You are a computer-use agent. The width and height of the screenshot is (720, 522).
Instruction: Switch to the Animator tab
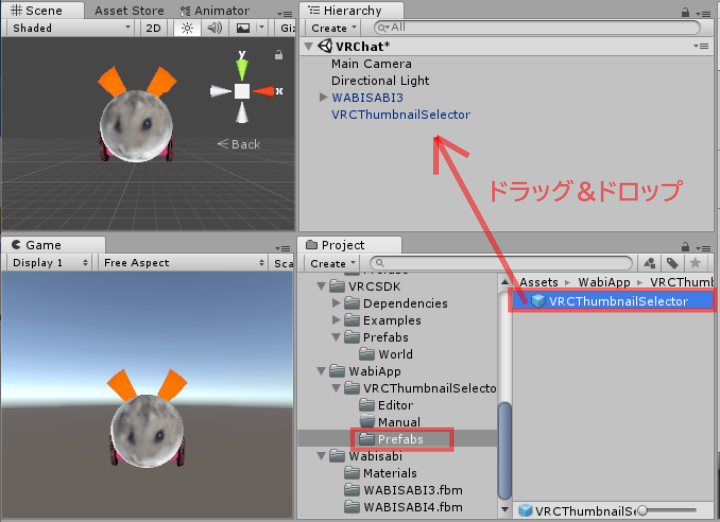pos(215,11)
